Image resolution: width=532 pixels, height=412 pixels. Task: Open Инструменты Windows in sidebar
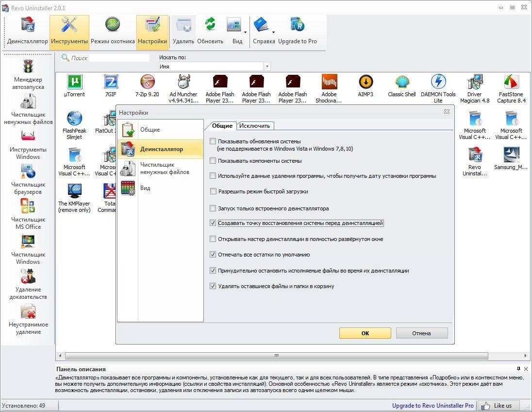coord(28,145)
